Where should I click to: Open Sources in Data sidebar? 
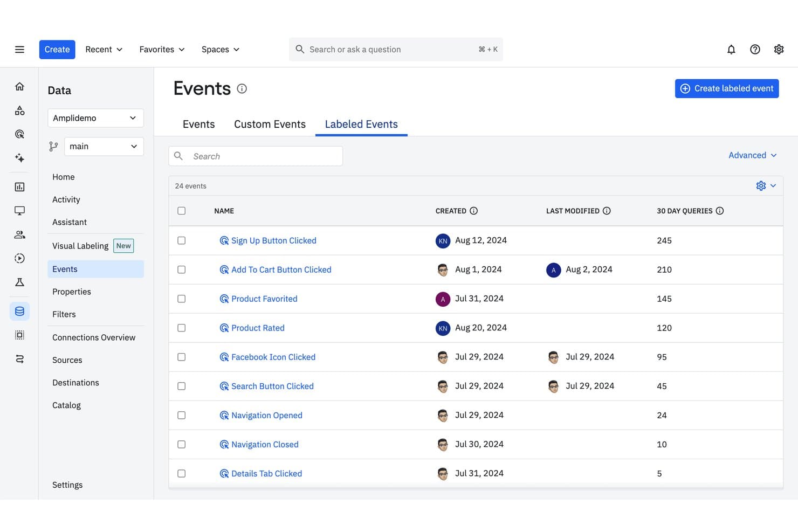[67, 360]
